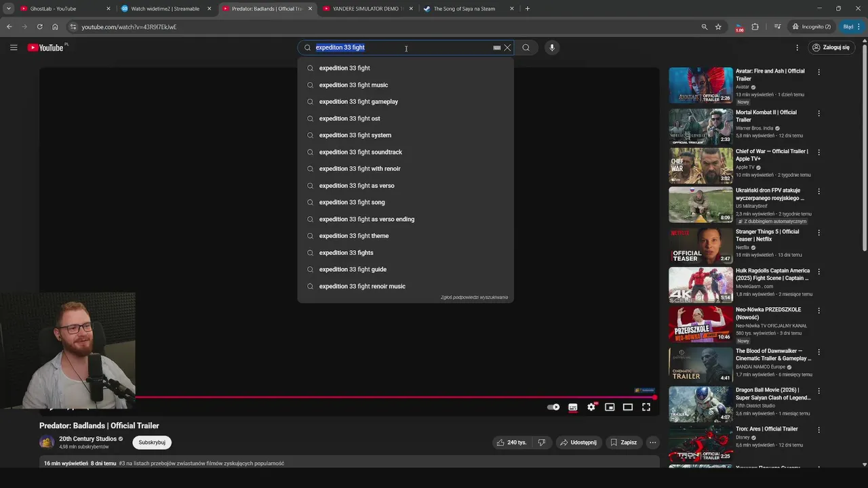This screenshot has height=488, width=868.
Task: Click the Zaloguj się sign-in button
Action: pyautogui.click(x=831, y=47)
